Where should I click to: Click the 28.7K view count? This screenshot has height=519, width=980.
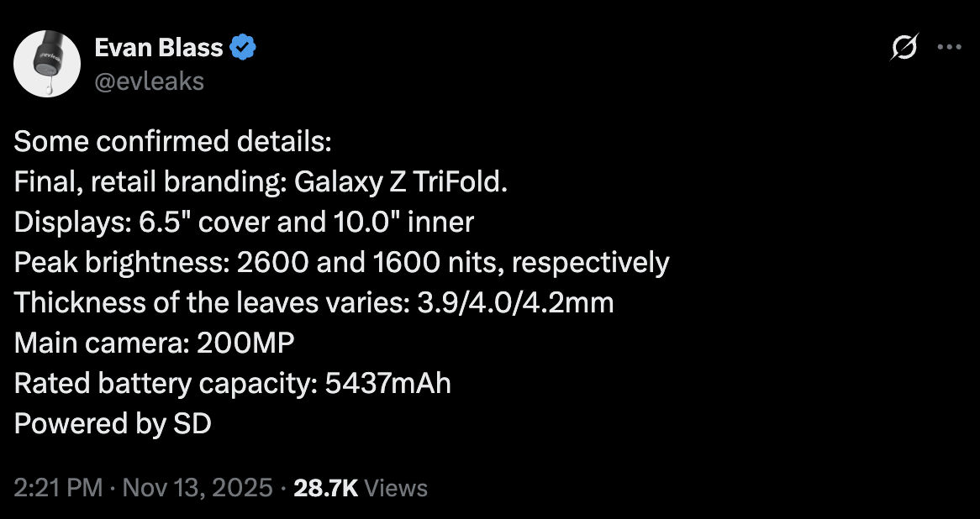coord(325,488)
